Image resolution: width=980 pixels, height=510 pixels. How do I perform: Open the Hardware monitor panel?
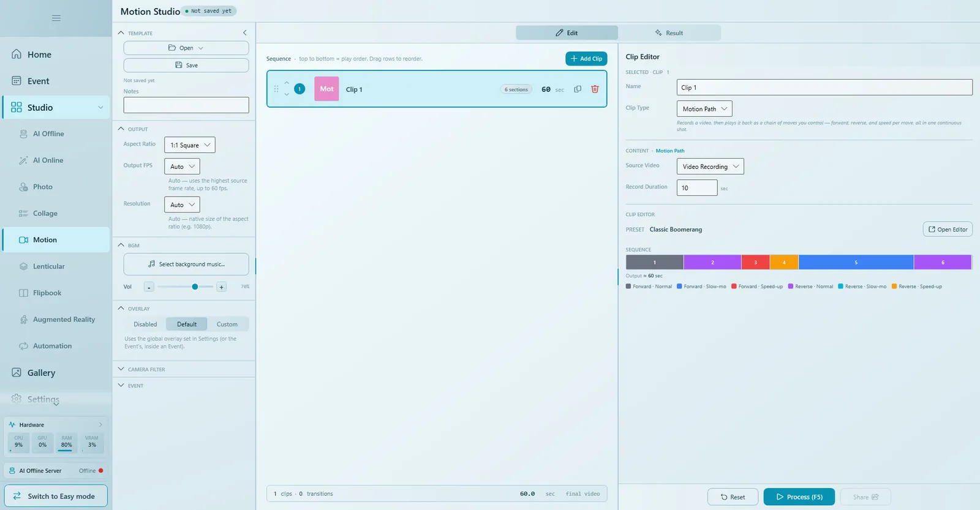pyautogui.click(x=56, y=425)
